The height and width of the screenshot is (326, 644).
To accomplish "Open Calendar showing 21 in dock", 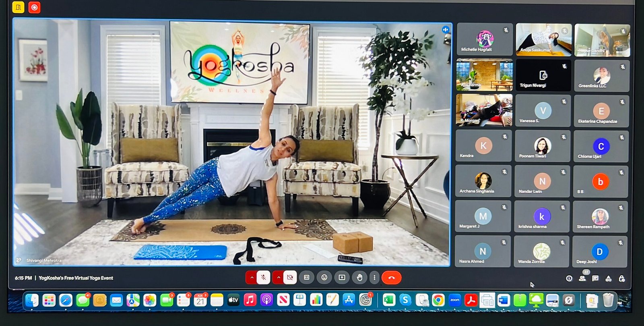I will pos(200,300).
